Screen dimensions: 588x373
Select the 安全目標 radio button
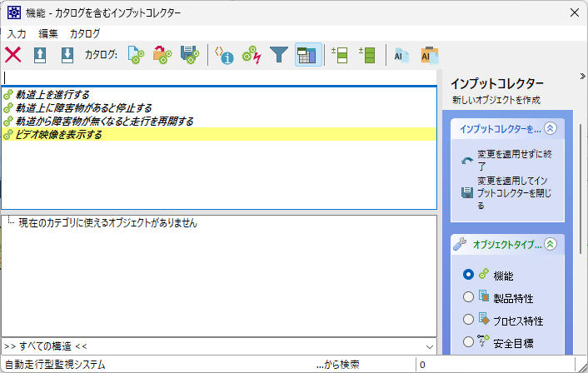(x=468, y=342)
